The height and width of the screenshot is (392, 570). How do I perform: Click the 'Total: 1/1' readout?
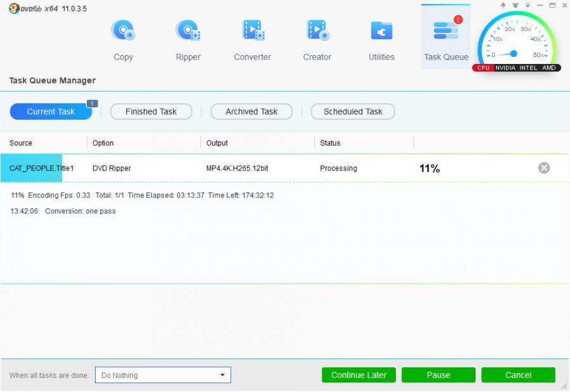[x=110, y=195]
